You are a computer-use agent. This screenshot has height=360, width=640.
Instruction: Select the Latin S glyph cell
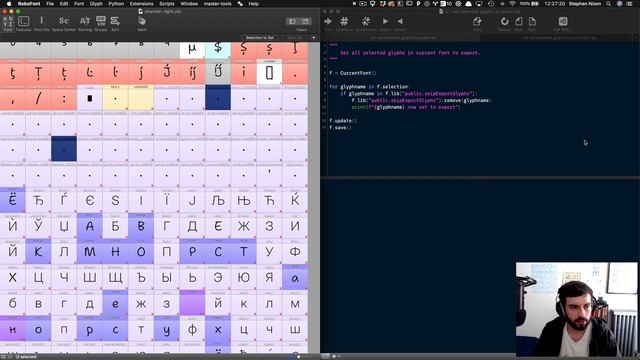click(115, 200)
